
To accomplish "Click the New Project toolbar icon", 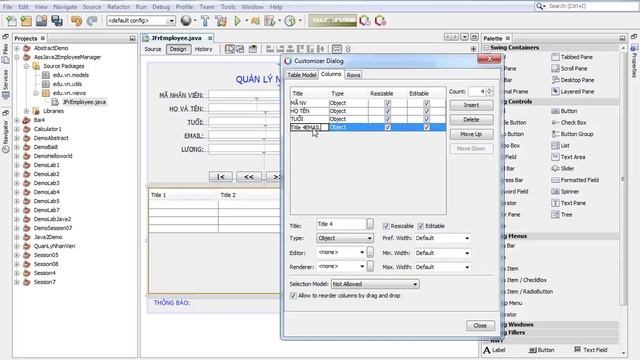I will coord(26,21).
